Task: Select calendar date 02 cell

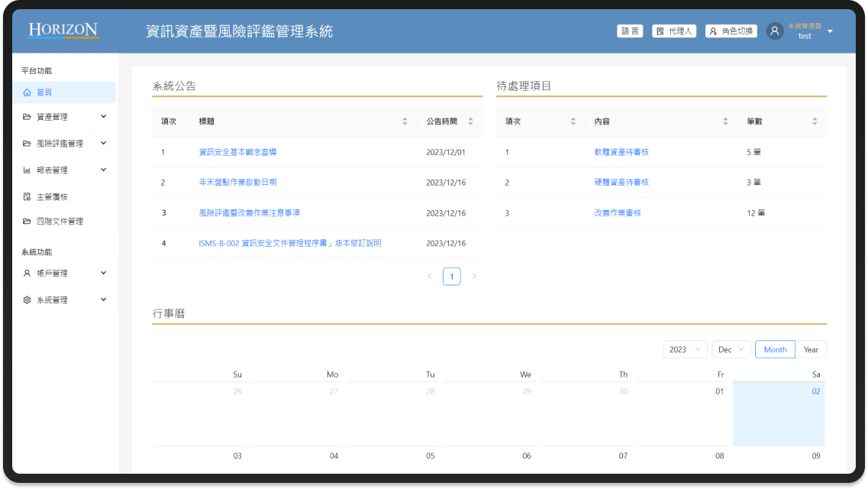Action: click(x=779, y=413)
